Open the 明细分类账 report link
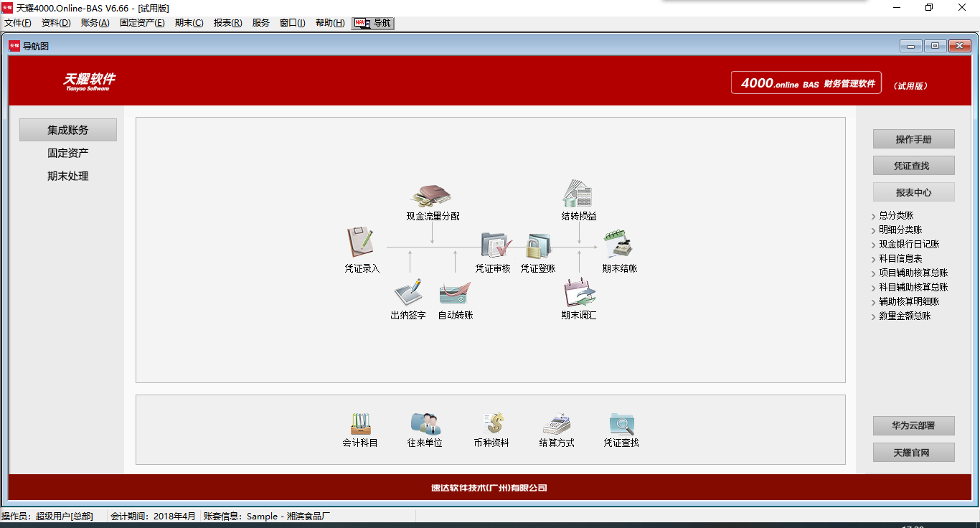The height and width of the screenshot is (528, 980). [900, 230]
